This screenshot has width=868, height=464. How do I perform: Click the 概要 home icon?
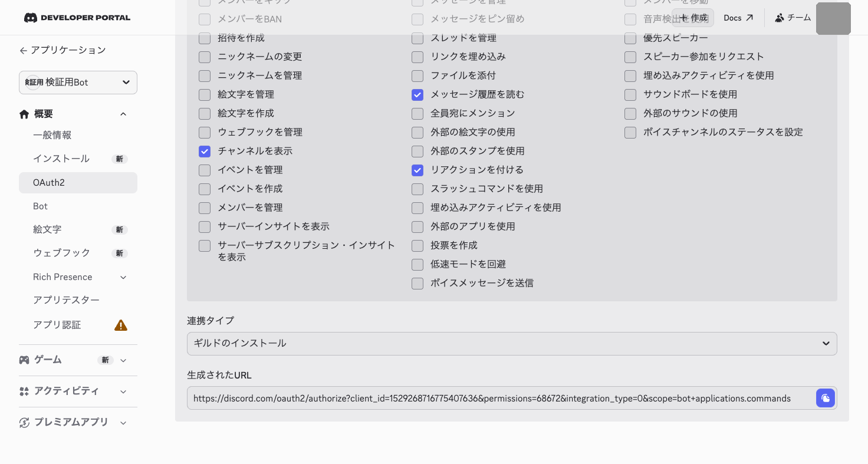[x=24, y=114]
